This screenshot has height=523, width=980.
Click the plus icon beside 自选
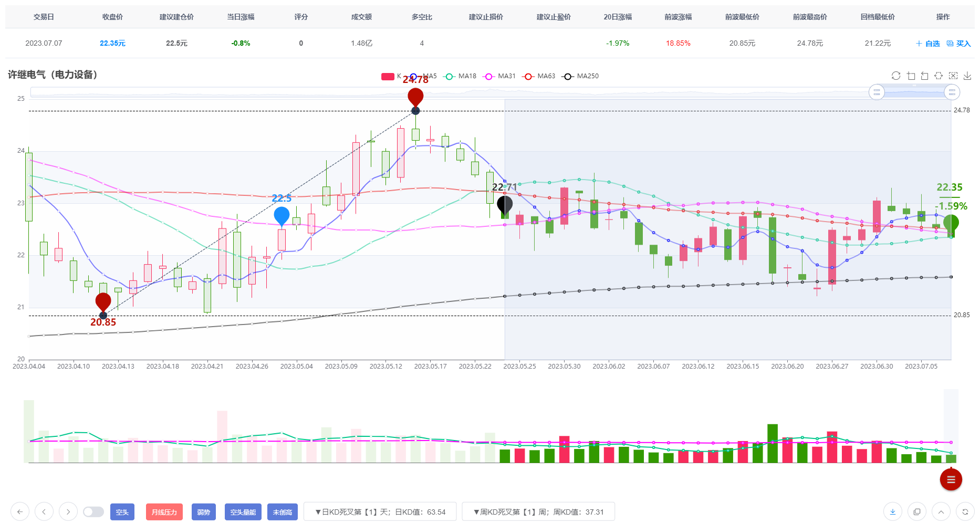point(919,44)
